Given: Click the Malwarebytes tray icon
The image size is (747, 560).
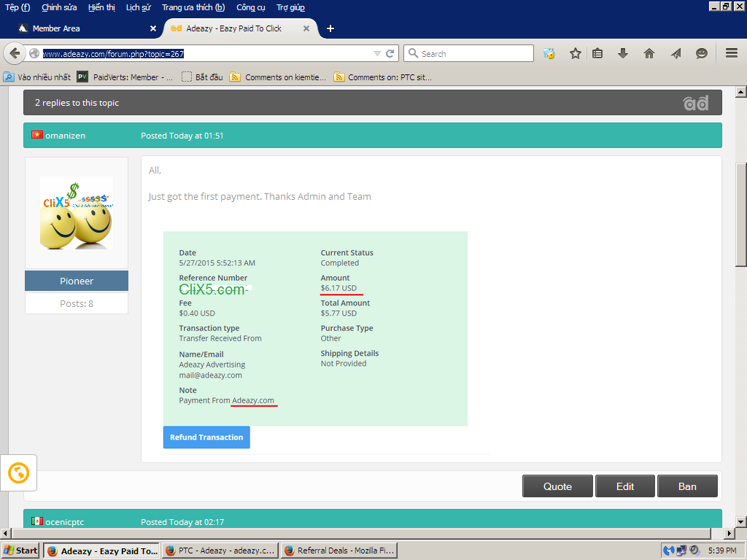Looking at the screenshot, I should pyautogui.click(x=670, y=551).
